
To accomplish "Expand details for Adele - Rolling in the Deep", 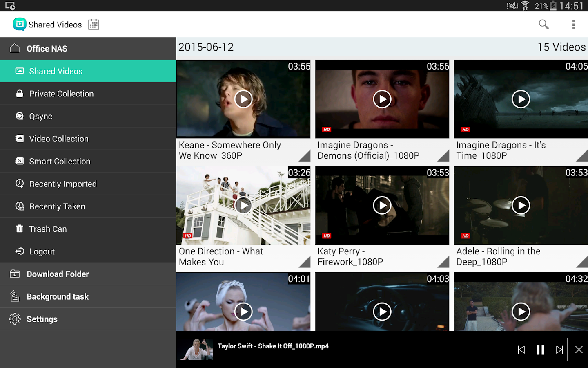I will pos(583,263).
